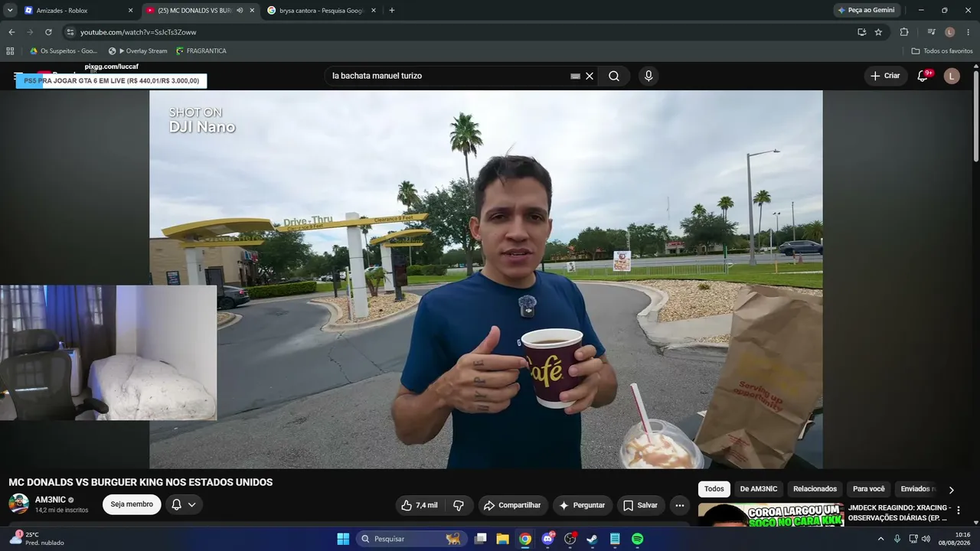980x551 pixels.
Task: Open the Todos os favoritos folder
Action: [942, 51]
